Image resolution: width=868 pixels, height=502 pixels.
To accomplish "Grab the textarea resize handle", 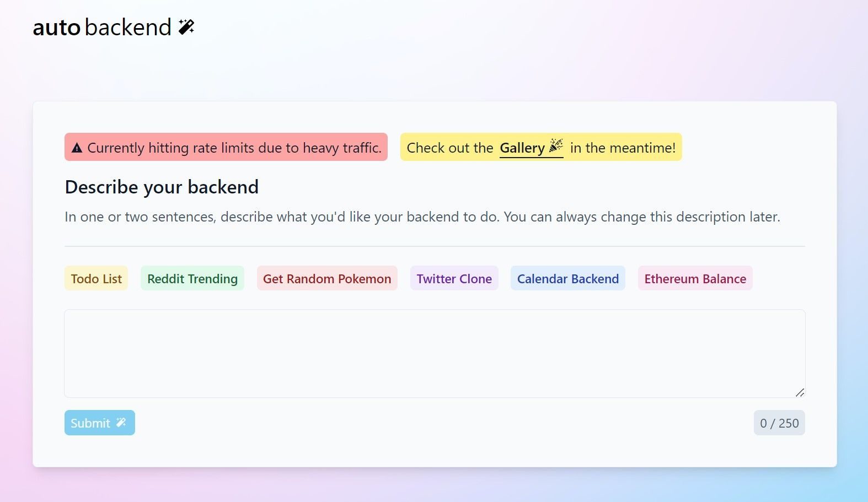I will coord(800,392).
